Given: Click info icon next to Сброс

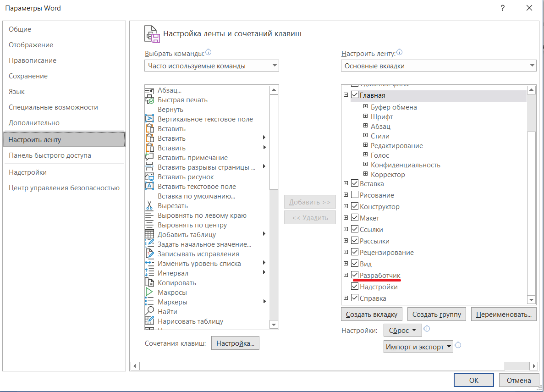Looking at the screenshot, I should [x=427, y=328].
